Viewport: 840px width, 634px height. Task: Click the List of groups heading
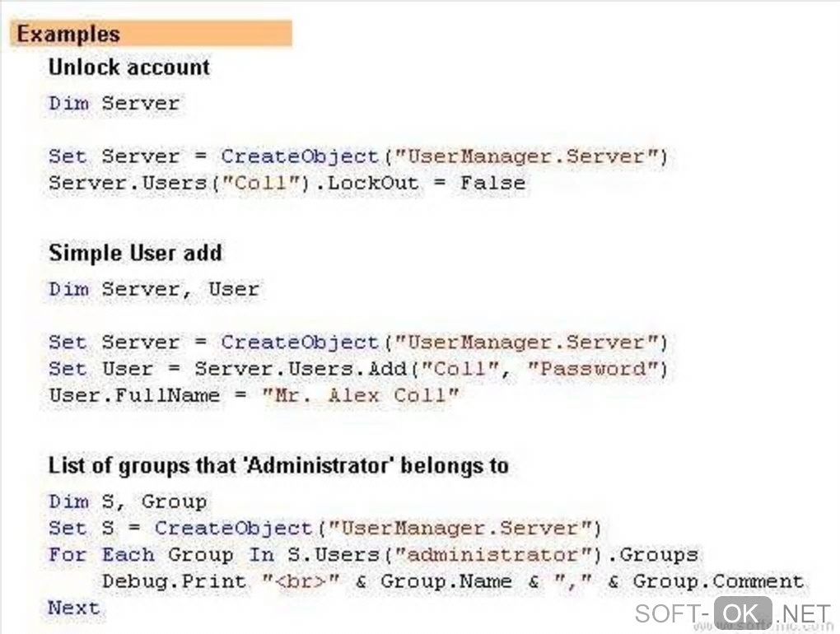278,466
